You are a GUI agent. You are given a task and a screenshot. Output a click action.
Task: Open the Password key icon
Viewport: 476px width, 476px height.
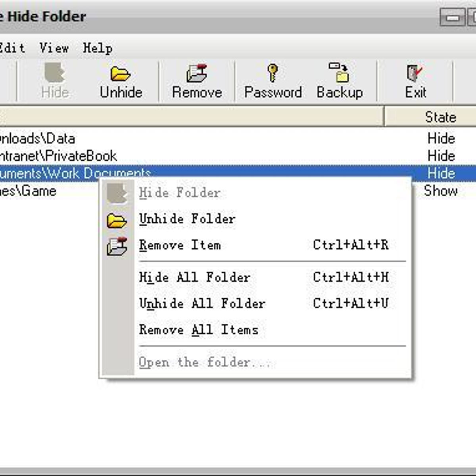(x=273, y=73)
